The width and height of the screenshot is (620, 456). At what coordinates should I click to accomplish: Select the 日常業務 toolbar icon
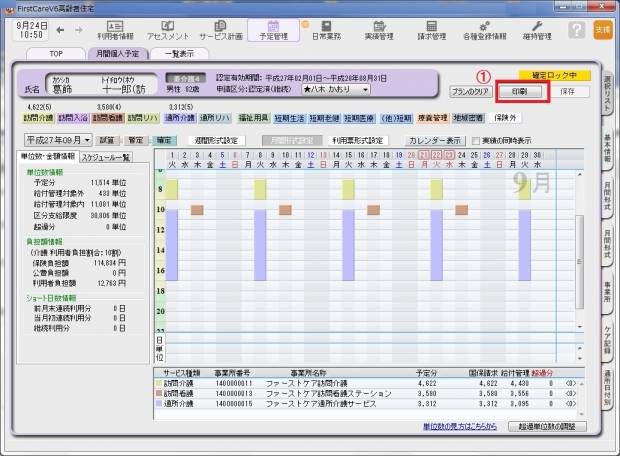(x=325, y=28)
